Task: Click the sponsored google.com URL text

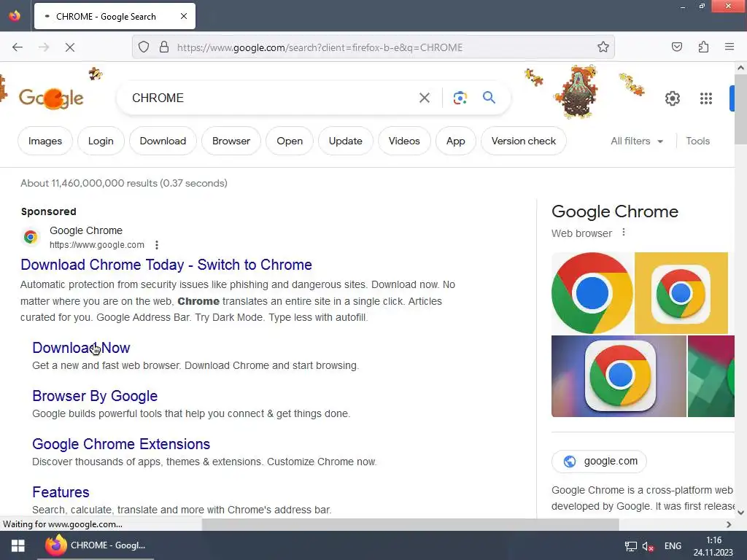Action: pyautogui.click(x=97, y=245)
